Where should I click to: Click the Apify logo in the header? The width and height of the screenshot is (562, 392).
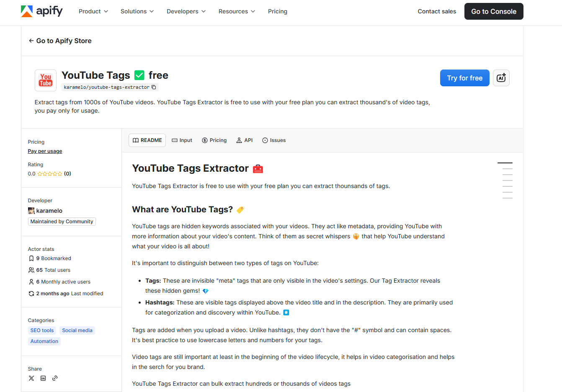pyautogui.click(x=42, y=11)
